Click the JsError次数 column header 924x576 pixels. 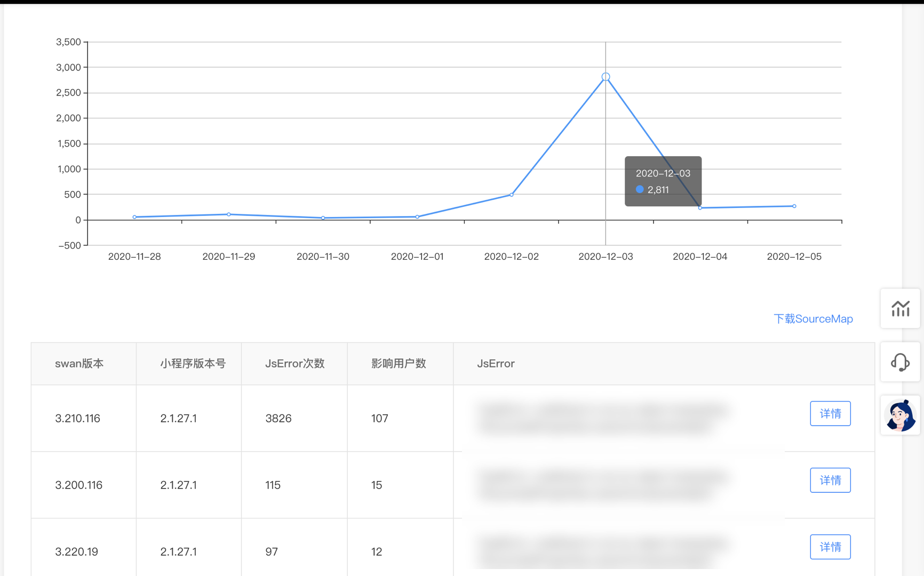[x=294, y=364]
